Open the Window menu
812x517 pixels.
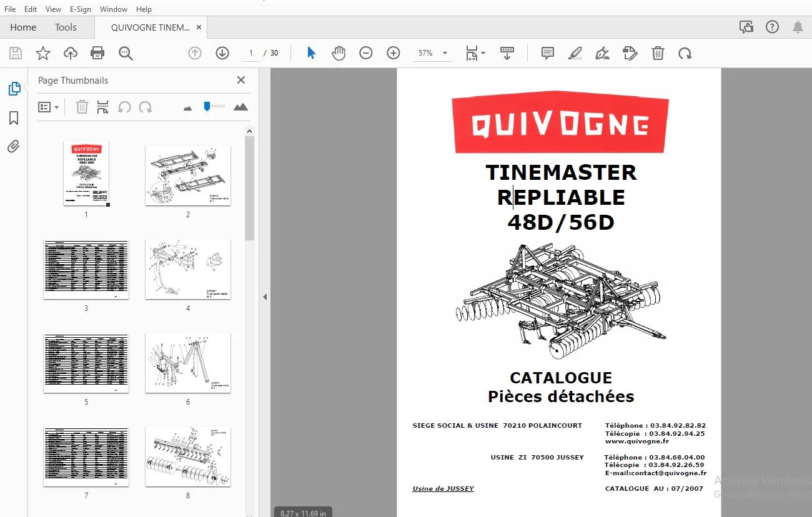(x=114, y=9)
